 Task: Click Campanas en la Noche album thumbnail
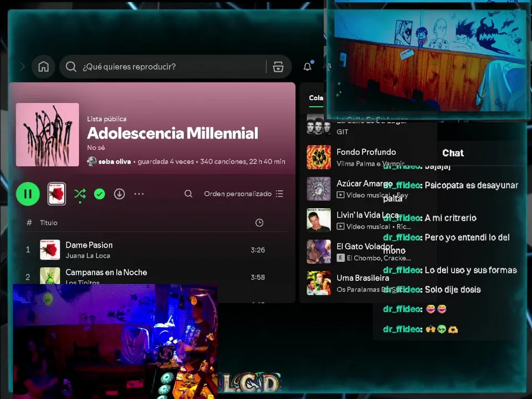coord(50,276)
